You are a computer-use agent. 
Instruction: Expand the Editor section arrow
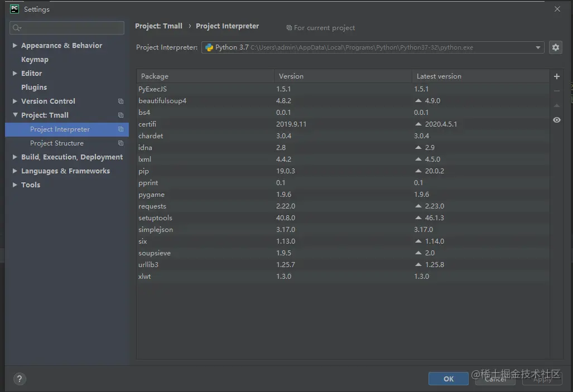(15, 73)
